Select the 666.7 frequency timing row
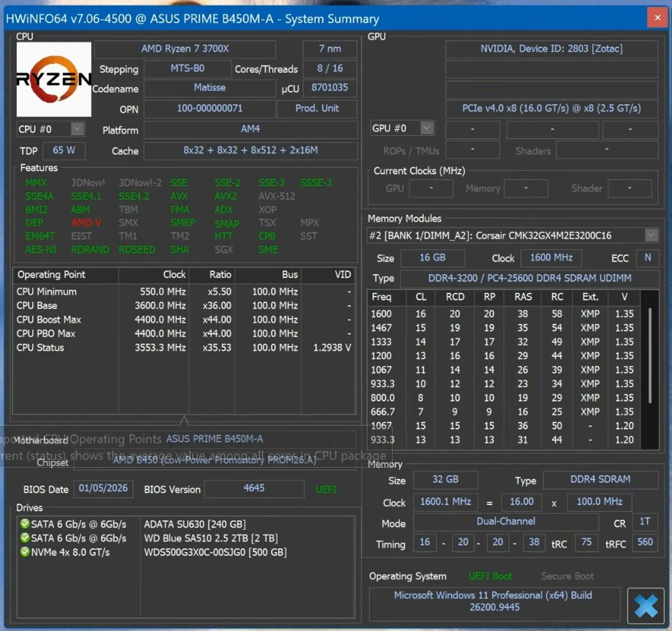Screen dimensions: 672x631 click(504, 412)
